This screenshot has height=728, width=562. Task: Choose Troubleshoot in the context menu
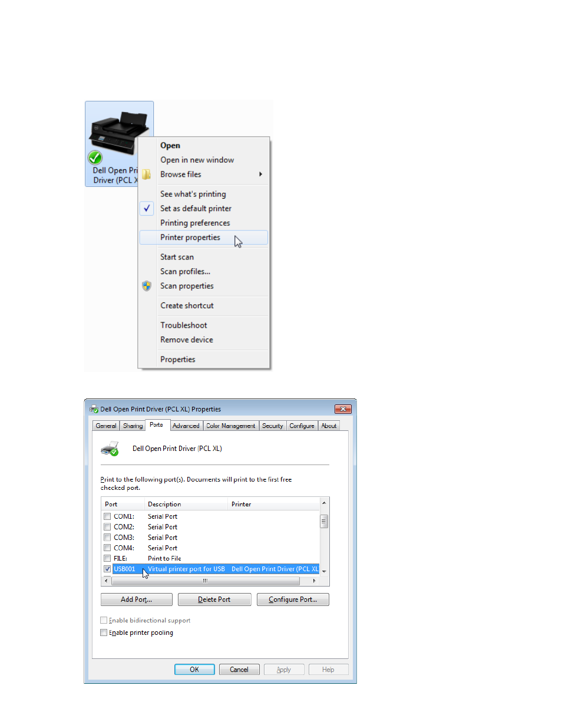pos(183,325)
